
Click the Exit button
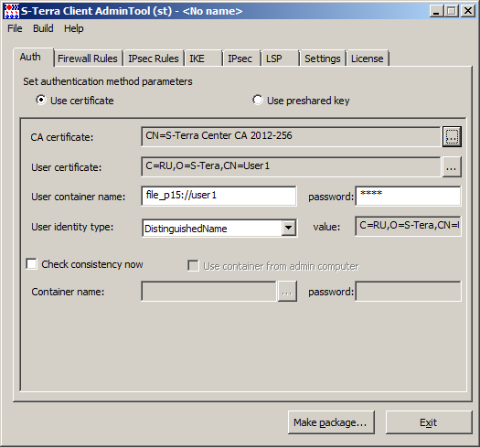tap(429, 422)
